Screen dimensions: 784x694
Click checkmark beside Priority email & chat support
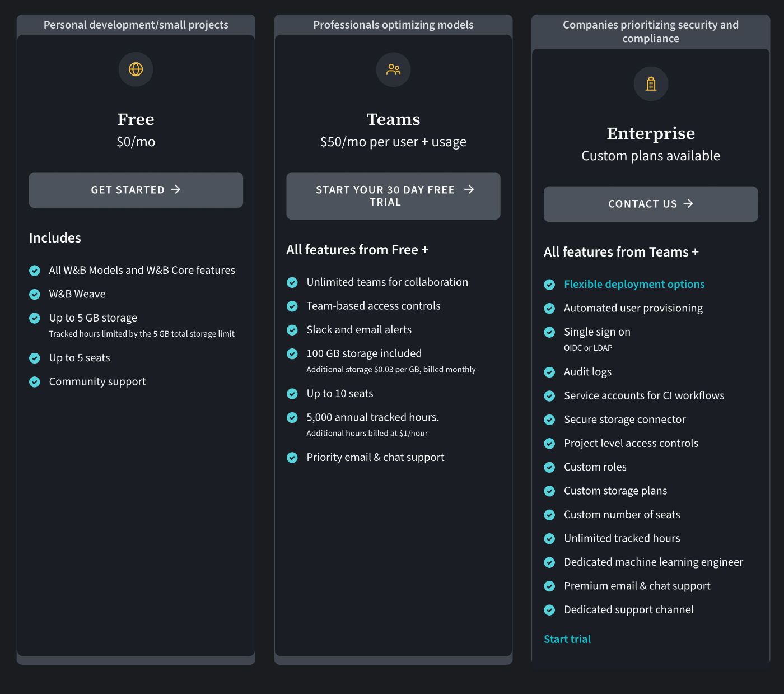pyautogui.click(x=292, y=458)
